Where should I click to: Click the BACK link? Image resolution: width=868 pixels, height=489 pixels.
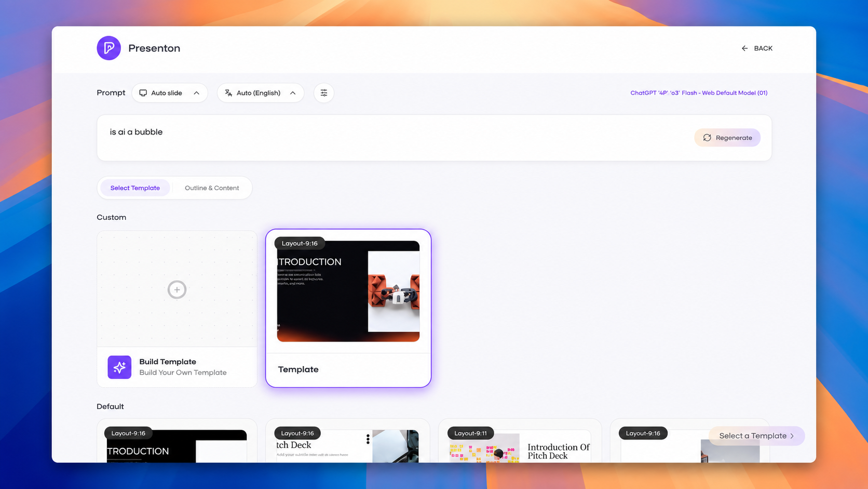coord(757,48)
